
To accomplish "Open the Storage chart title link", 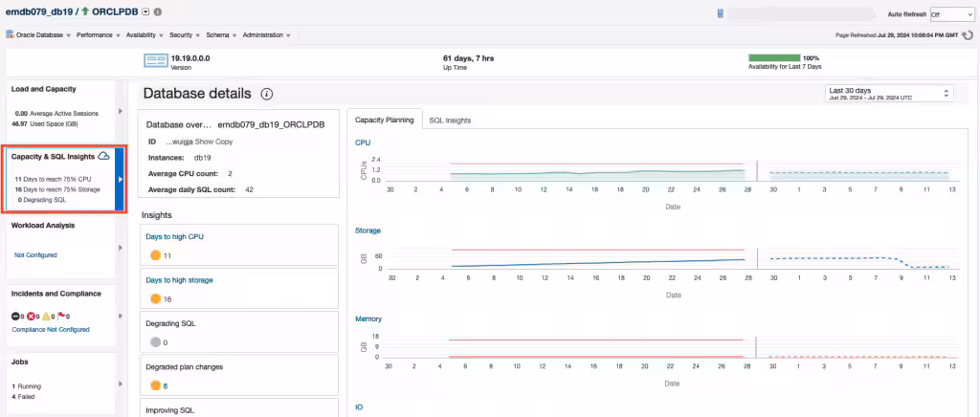I will pos(368,230).
